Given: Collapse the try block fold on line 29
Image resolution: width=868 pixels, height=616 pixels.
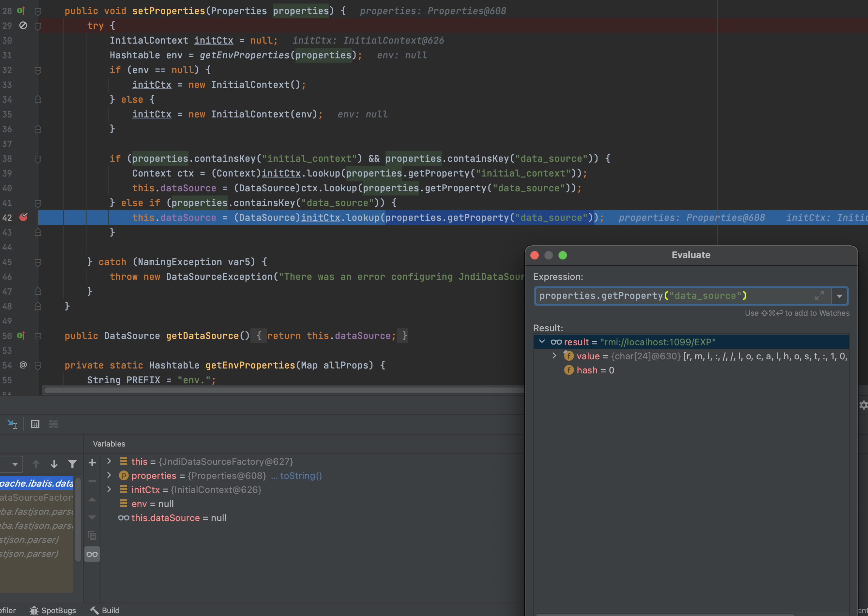Looking at the screenshot, I should 38,26.
